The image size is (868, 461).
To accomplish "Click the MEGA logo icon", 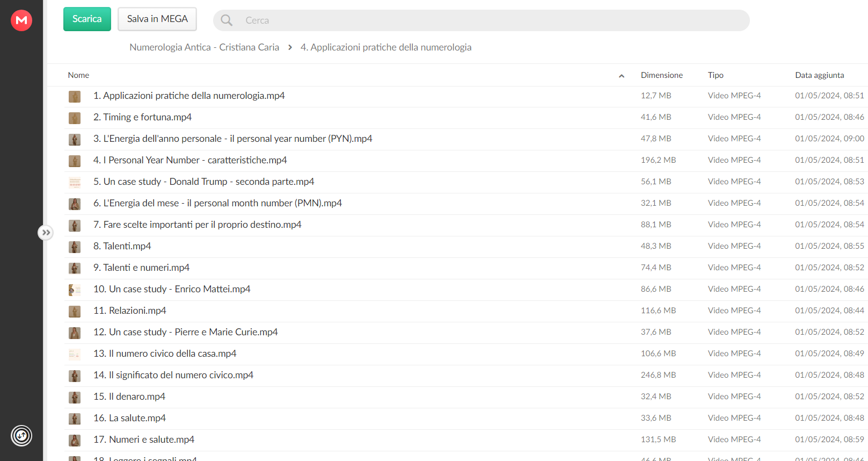I will pyautogui.click(x=21, y=20).
